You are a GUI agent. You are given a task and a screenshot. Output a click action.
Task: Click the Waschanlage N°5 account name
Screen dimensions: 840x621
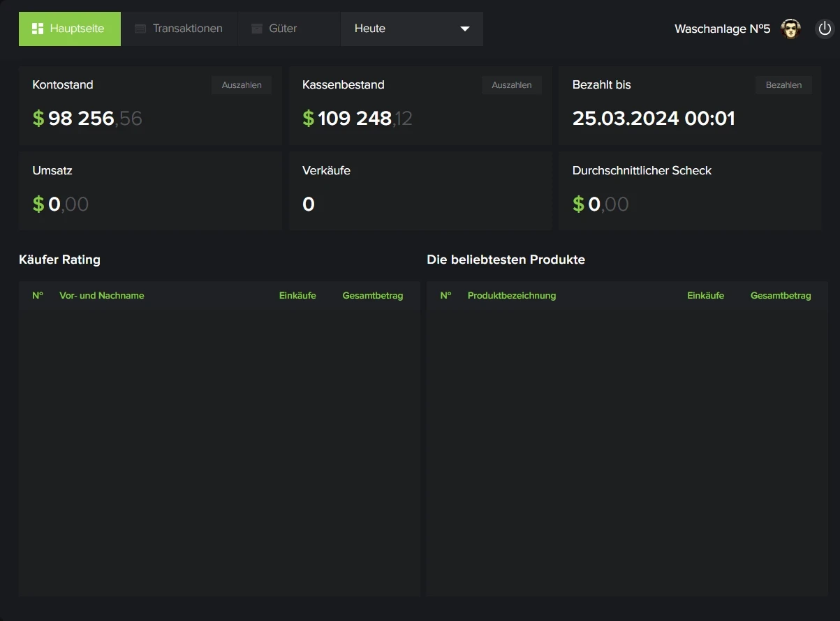tap(722, 29)
